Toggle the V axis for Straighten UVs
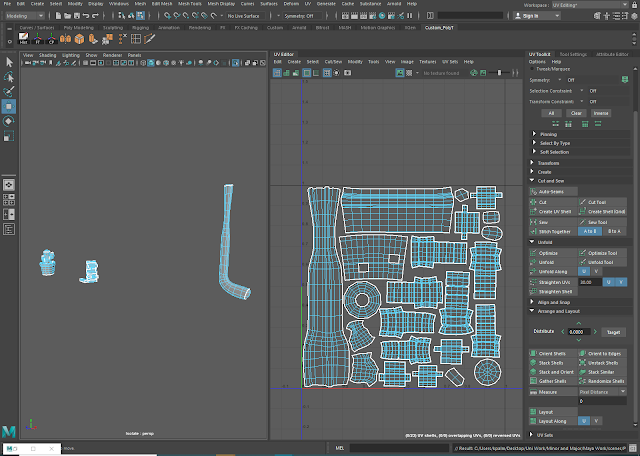Image resolution: width=640 pixels, height=456 pixels. click(x=621, y=282)
